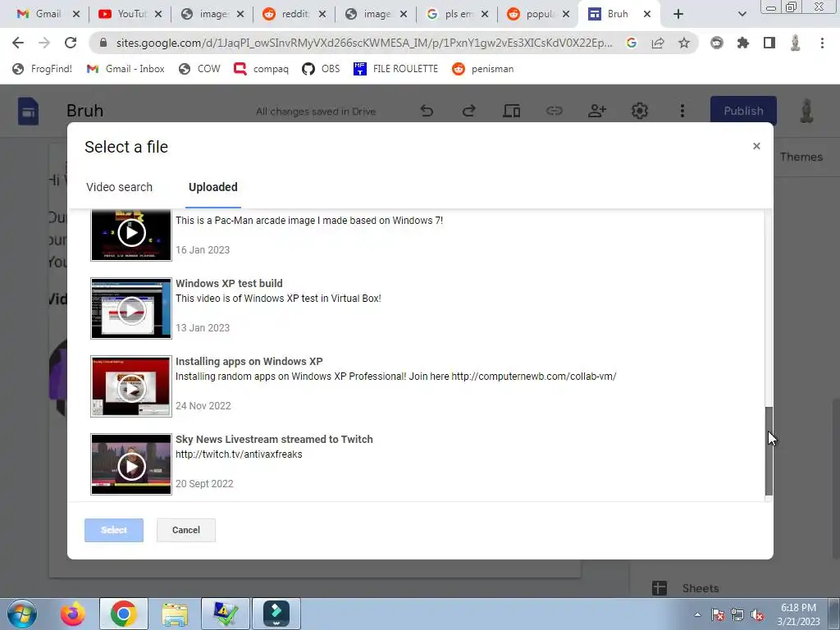
Task: Open the FILE ROULETTE bookmark
Action: tap(395, 69)
